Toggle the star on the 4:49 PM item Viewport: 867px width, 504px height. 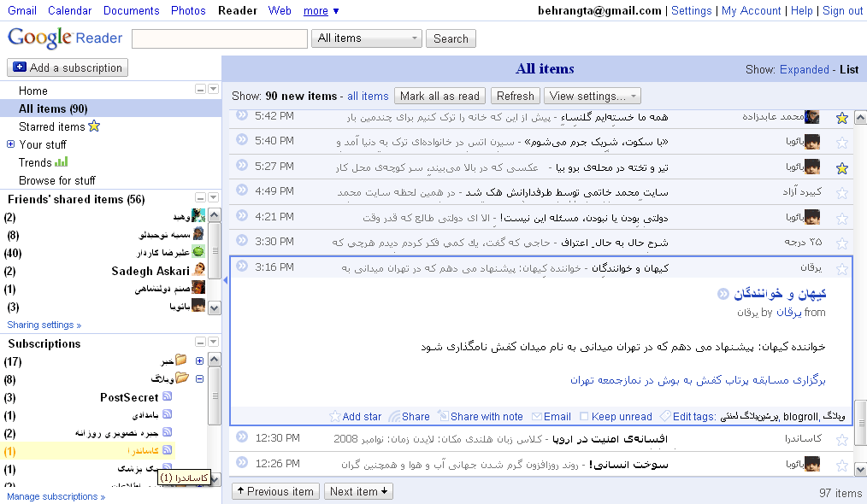(x=842, y=190)
